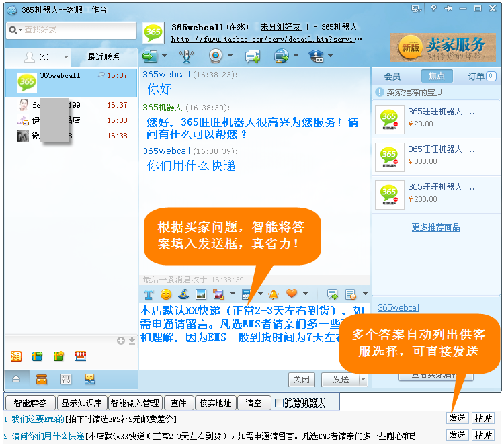Click the 智能解答 button
The width and height of the screenshot is (504, 447).
pos(30,403)
